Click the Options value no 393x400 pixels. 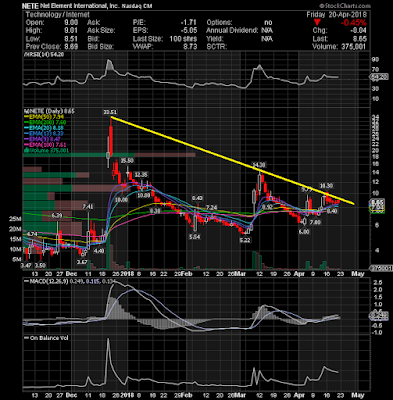point(268,22)
